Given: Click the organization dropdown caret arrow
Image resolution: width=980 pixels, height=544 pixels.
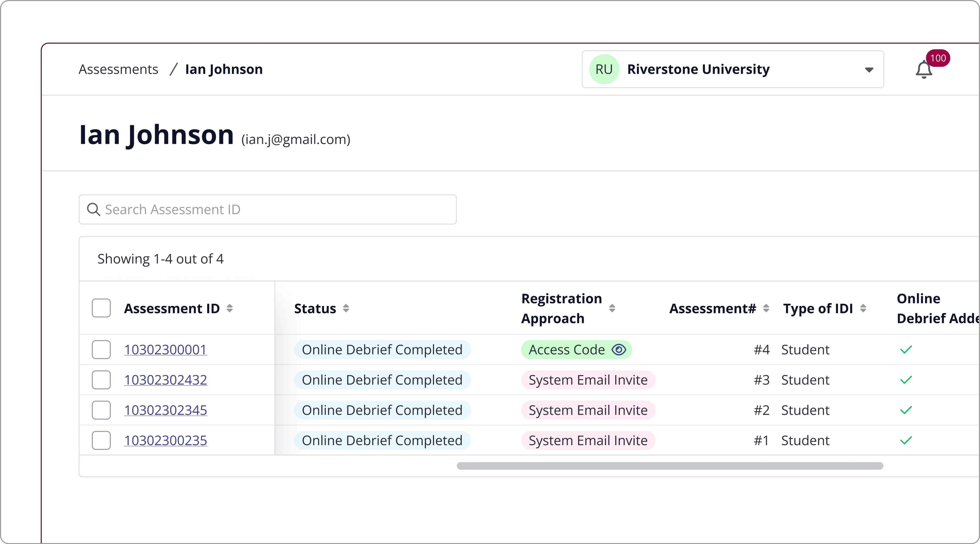Looking at the screenshot, I should [869, 70].
